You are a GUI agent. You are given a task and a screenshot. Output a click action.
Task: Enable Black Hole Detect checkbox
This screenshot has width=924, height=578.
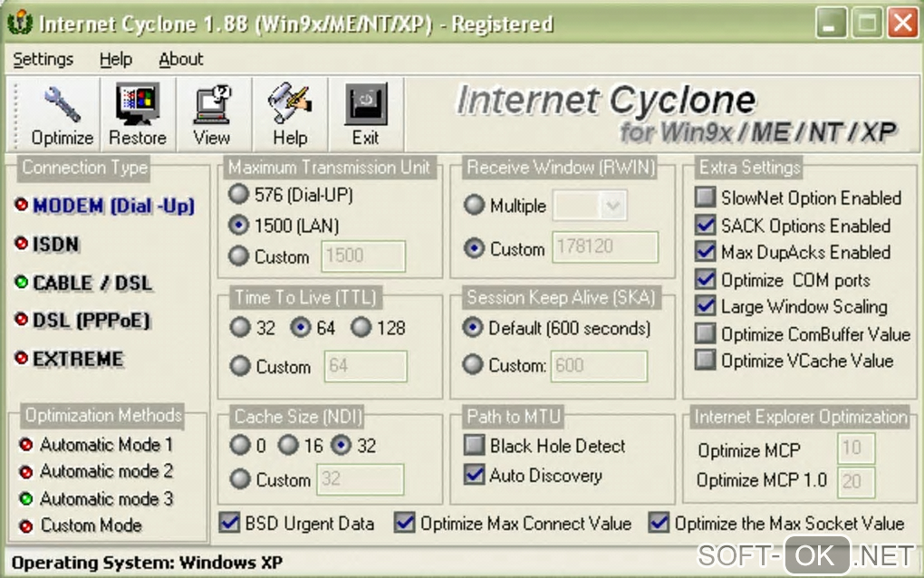tap(475, 445)
